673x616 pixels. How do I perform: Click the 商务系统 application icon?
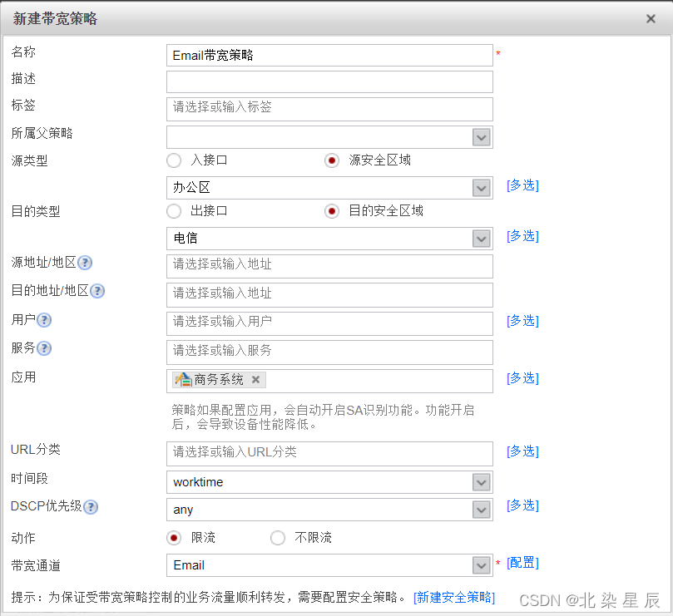tap(183, 380)
